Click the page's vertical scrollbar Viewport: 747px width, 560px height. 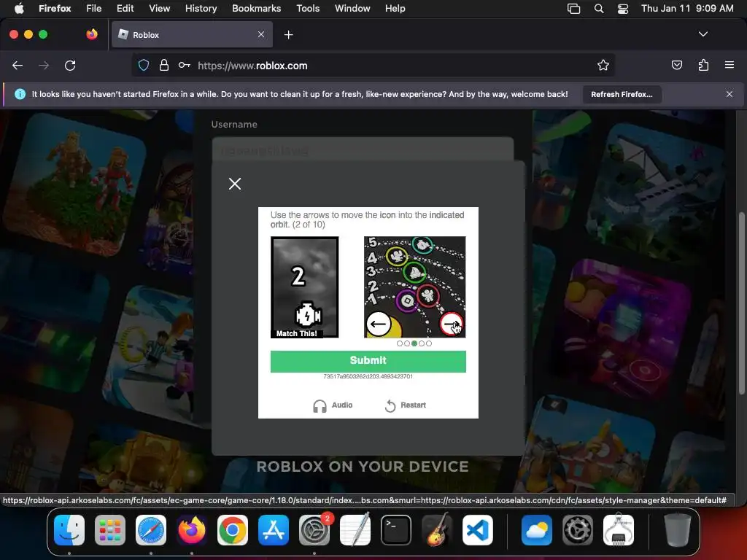(742, 303)
